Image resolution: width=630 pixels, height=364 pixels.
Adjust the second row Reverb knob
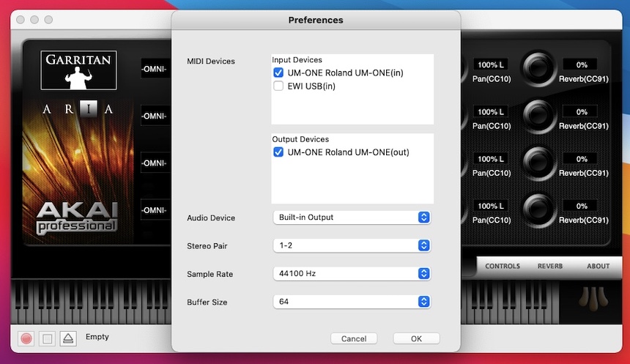pyautogui.click(x=538, y=116)
